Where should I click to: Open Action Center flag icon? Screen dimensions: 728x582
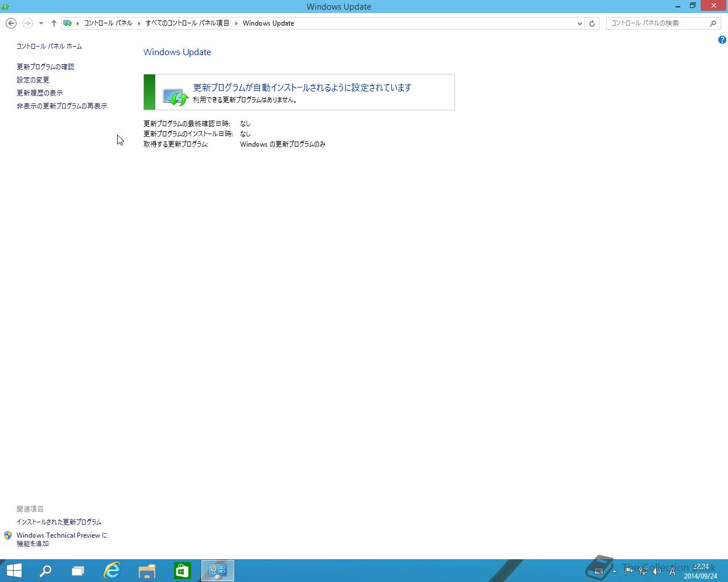(629, 571)
